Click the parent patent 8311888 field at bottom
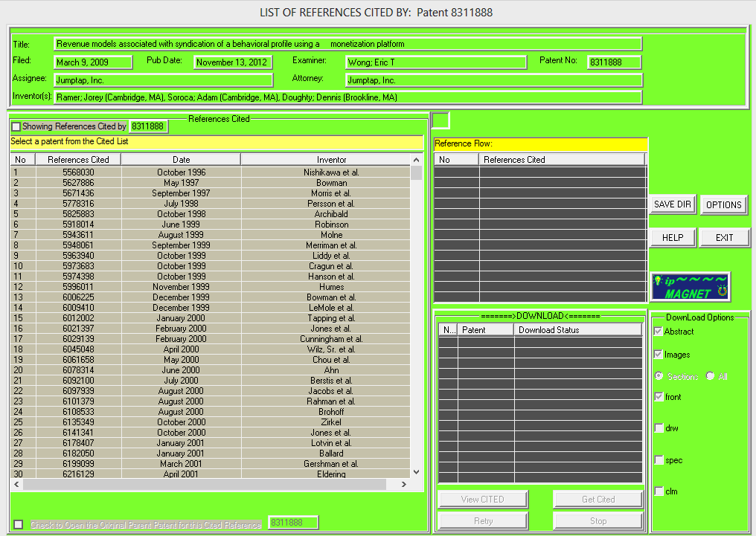Image resolution: width=756 pixels, height=536 pixels. [293, 523]
